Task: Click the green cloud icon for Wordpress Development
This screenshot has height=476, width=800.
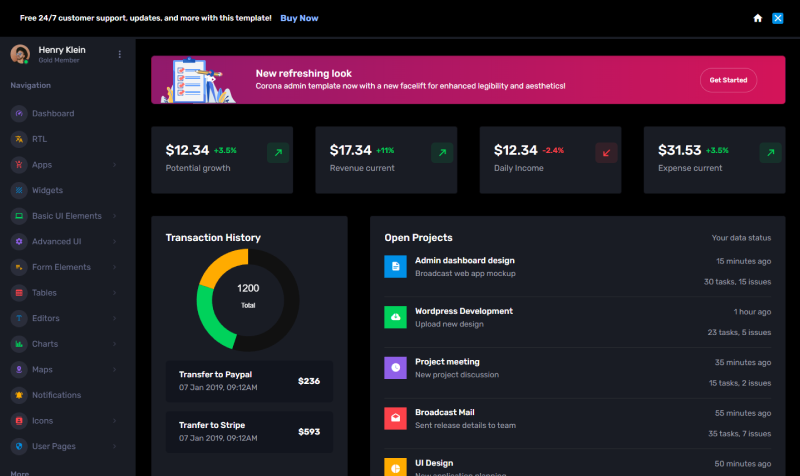Action: pyautogui.click(x=396, y=317)
